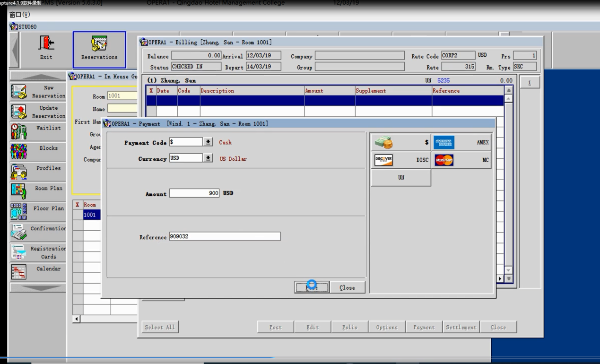This screenshot has width=600, height=364.
Task: Select the Waitlist sidebar icon
Action: click(19, 132)
